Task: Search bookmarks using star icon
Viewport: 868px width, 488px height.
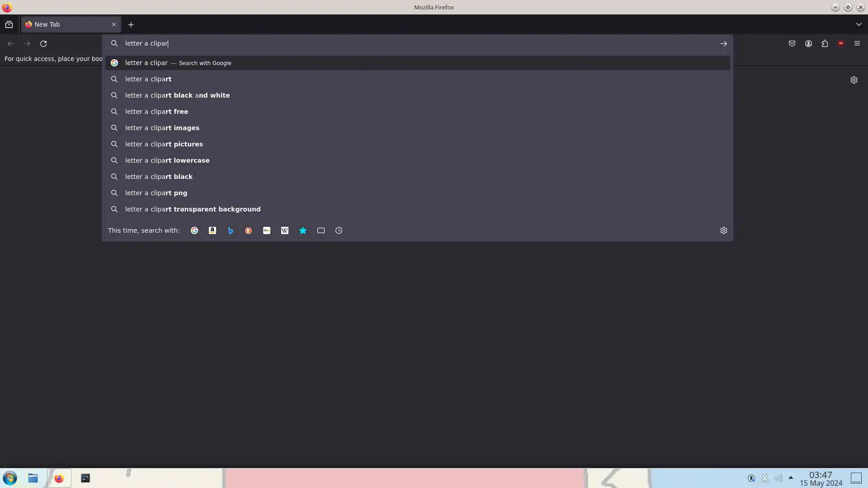Action: (303, 230)
